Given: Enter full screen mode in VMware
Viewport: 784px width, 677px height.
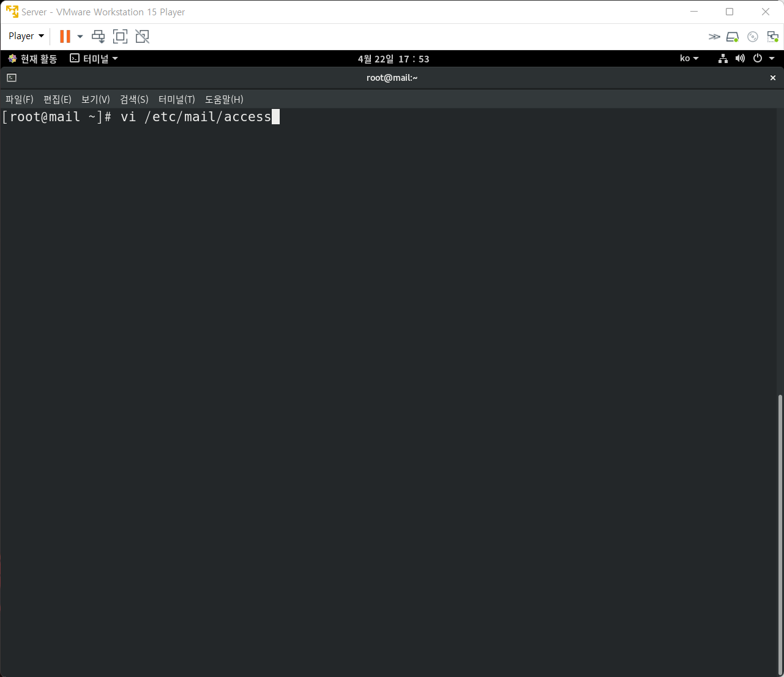Looking at the screenshot, I should [121, 37].
